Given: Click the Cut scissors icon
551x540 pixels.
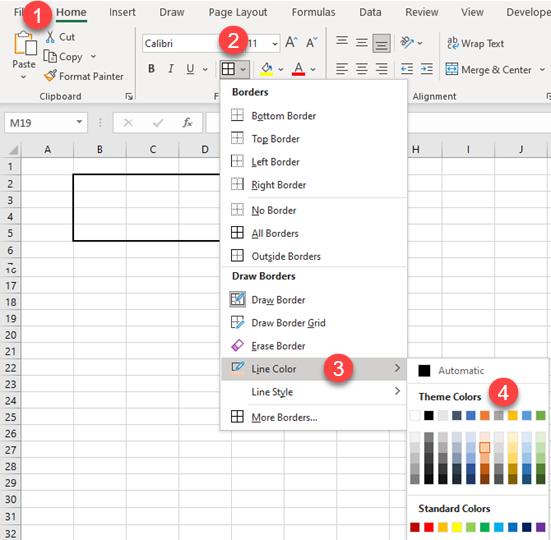Looking at the screenshot, I should coord(50,37).
